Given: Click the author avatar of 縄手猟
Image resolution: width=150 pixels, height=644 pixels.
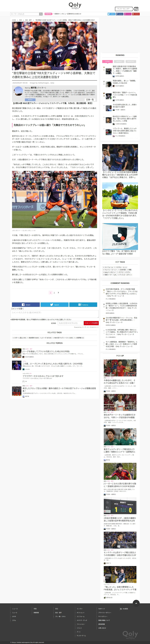Looking at the screenshot, I should tap(18, 91).
